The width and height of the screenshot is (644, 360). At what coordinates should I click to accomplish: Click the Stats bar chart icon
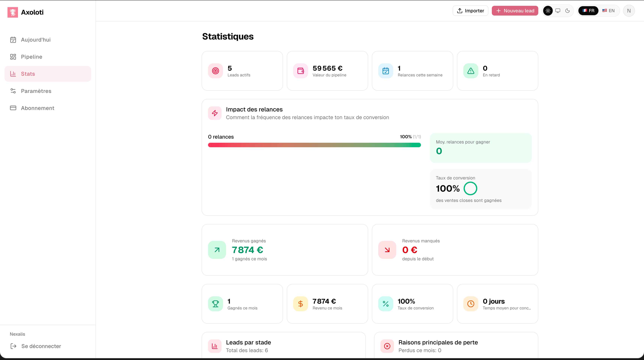(x=13, y=74)
